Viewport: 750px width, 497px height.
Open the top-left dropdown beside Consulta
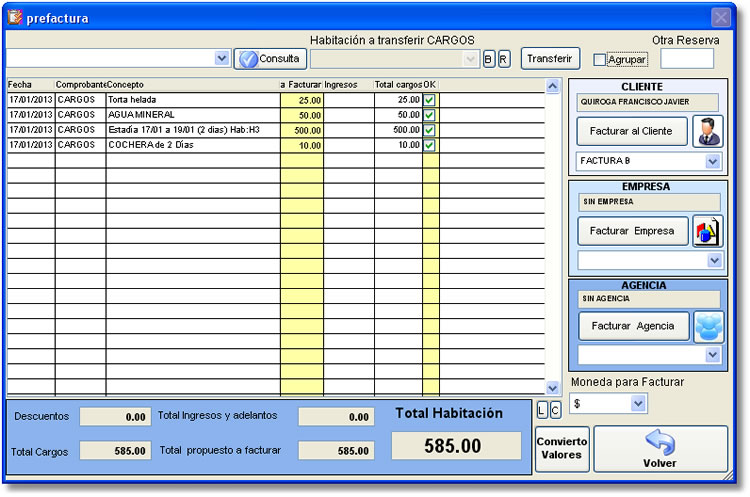click(222, 59)
